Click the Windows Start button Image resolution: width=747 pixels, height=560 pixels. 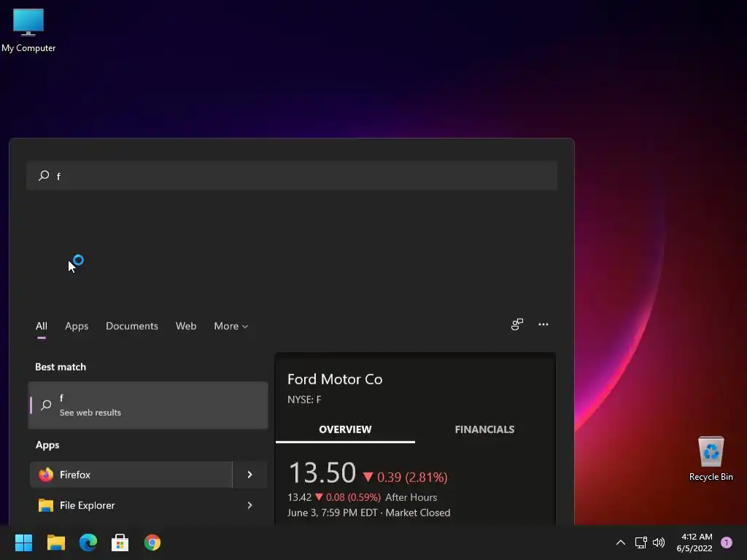pos(23,542)
